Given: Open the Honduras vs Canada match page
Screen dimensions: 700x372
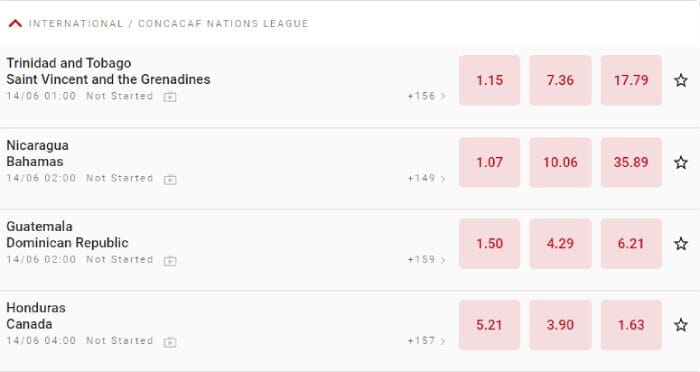Looking at the screenshot, I should pos(36,316).
